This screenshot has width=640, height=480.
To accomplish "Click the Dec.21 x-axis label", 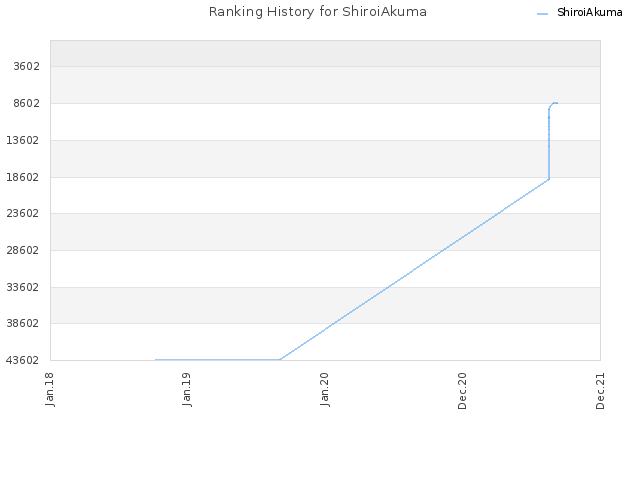I will (x=600, y=391).
